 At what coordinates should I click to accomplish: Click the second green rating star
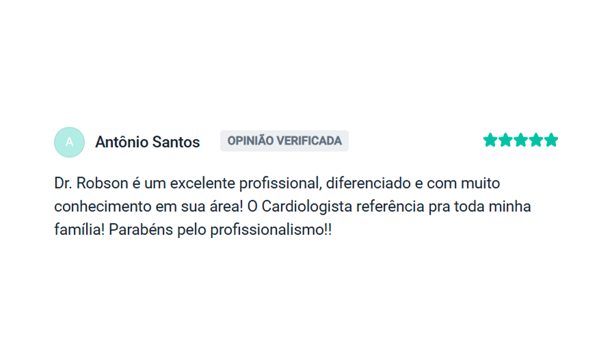pos(506,140)
